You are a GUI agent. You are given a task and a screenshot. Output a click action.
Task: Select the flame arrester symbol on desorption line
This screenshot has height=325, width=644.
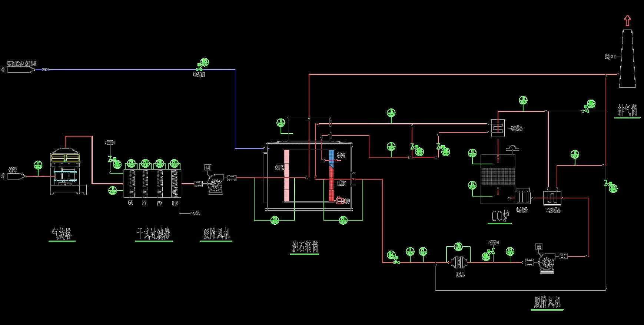pos(459,262)
